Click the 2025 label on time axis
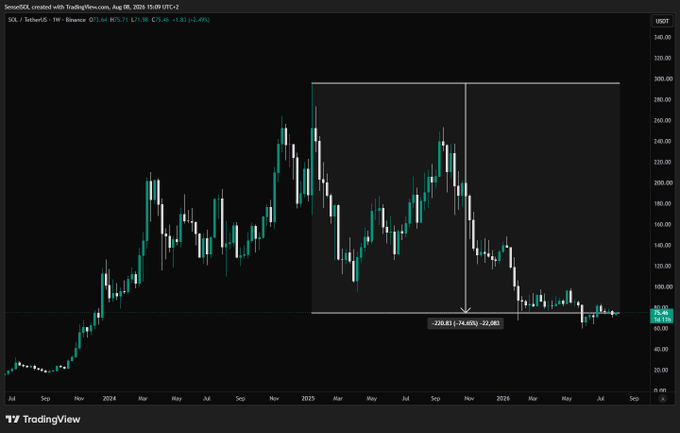 (x=308, y=398)
